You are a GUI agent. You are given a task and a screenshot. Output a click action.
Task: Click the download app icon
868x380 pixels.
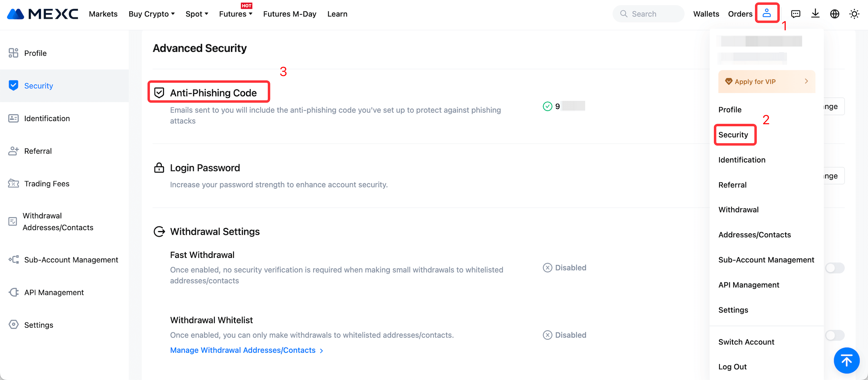[x=815, y=14]
